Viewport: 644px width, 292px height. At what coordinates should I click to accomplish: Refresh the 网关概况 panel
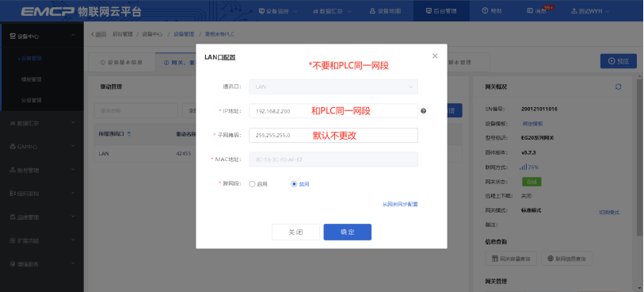[618, 86]
